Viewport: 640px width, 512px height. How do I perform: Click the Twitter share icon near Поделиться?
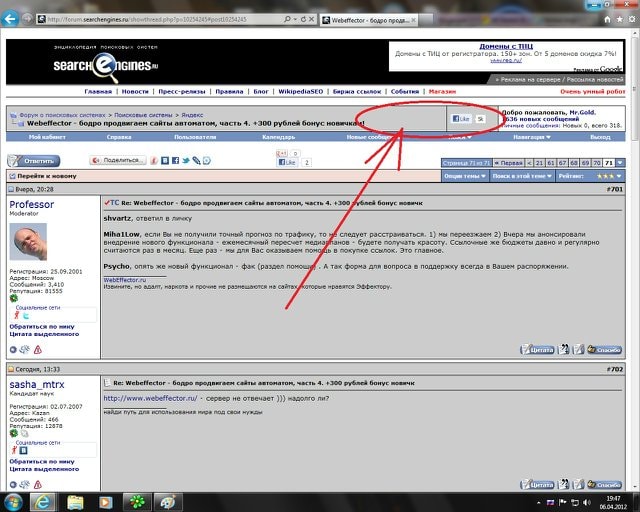click(186, 160)
